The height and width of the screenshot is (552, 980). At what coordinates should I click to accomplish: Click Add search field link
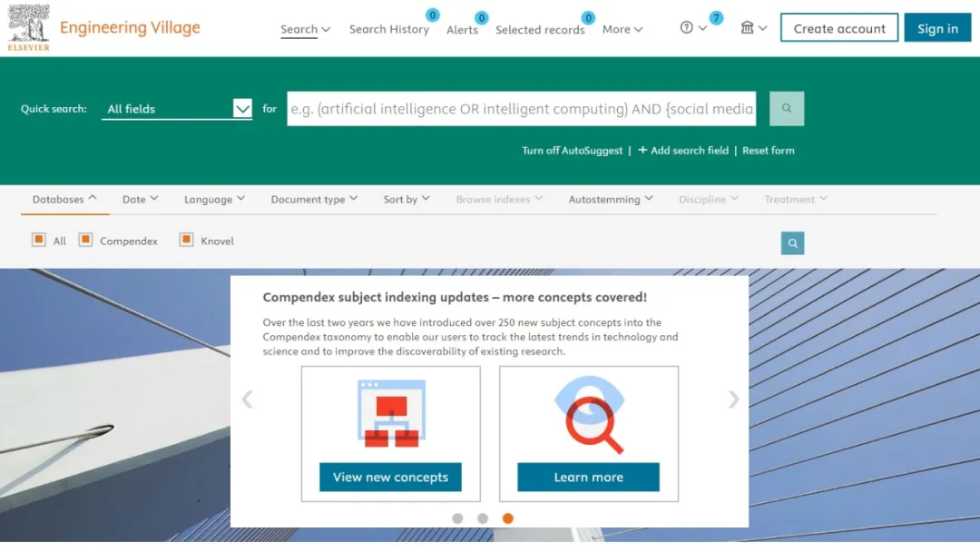point(683,150)
